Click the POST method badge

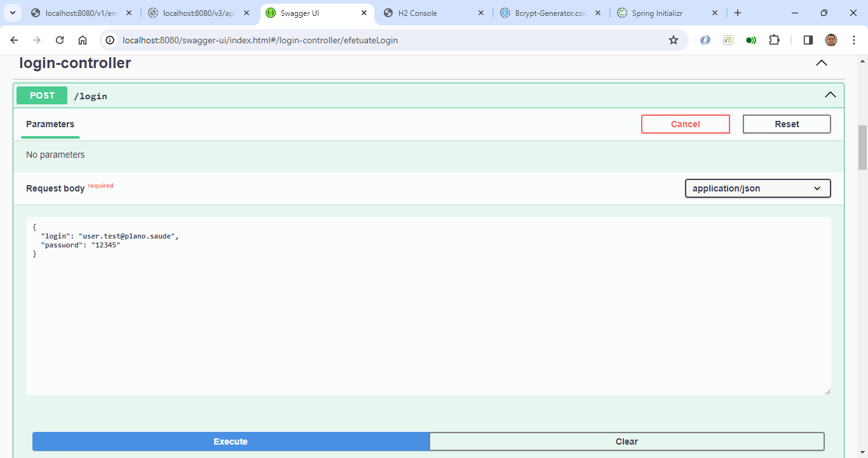42,95
